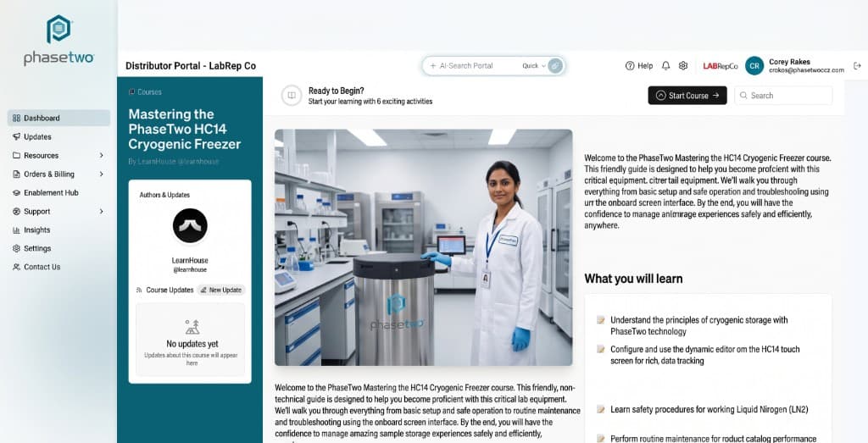Click the Ready to Begin? heading
Viewport: 868px width, 443px height.
(336, 91)
